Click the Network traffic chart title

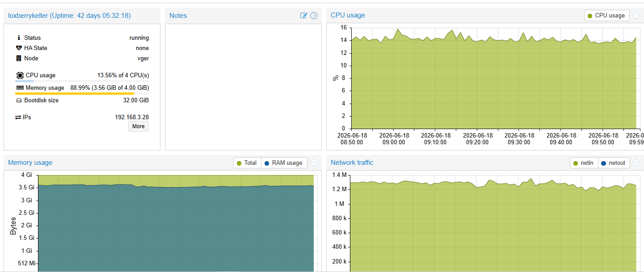click(x=352, y=163)
